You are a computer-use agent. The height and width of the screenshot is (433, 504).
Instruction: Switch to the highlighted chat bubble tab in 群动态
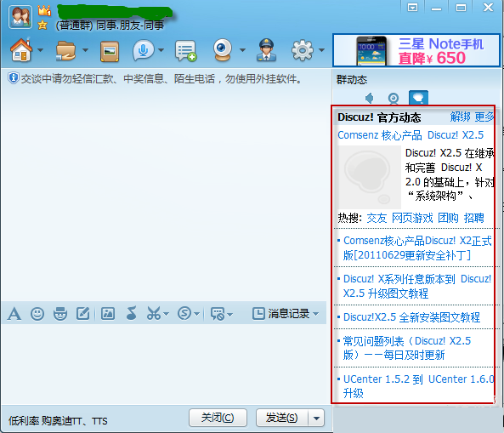coord(418,98)
